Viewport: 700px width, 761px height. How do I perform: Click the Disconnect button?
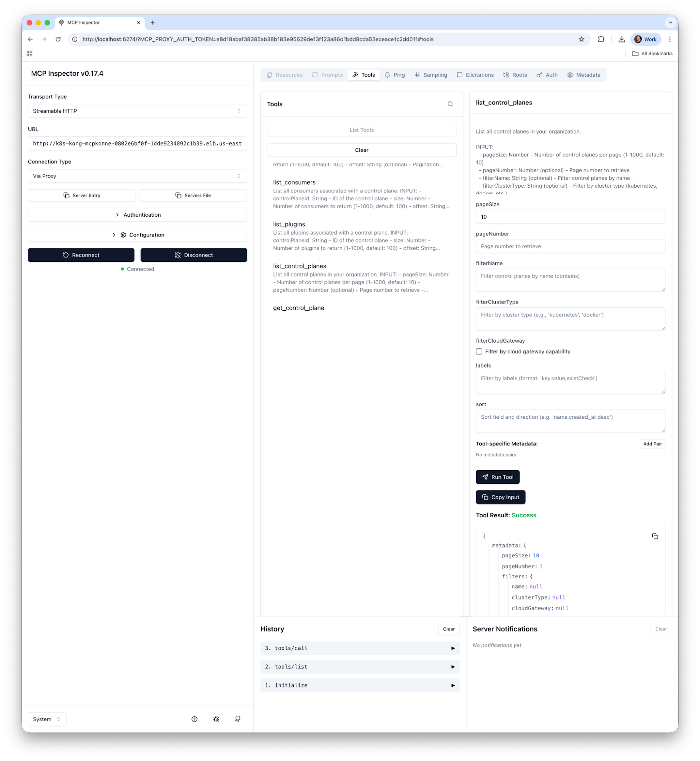click(194, 255)
